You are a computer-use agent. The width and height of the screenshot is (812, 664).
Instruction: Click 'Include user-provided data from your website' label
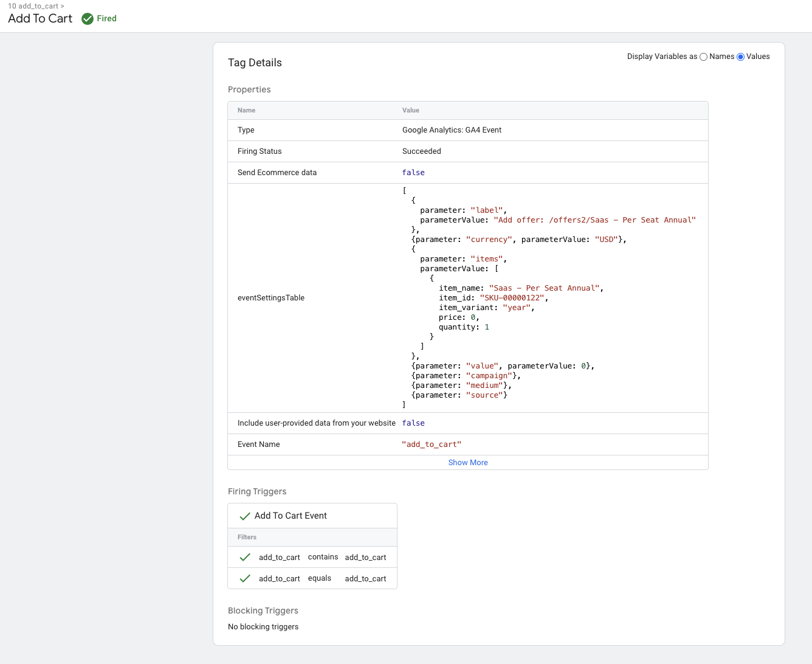(x=316, y=423)
